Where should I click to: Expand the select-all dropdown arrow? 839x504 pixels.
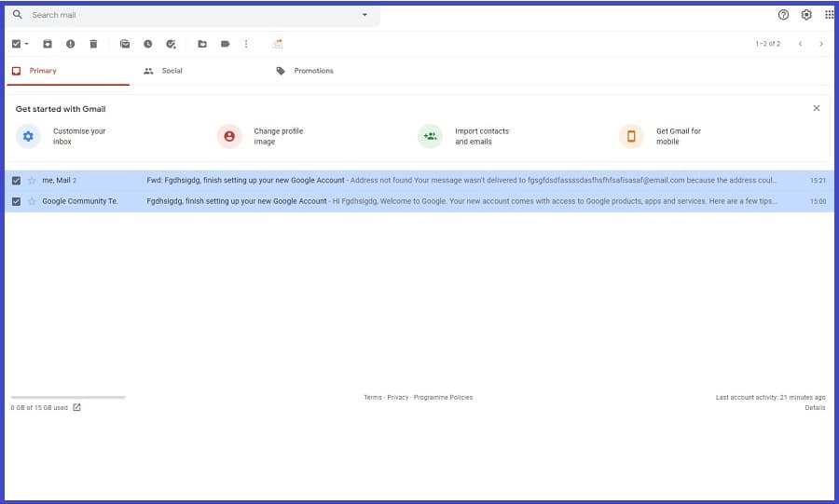pyautogui.click(x=27, y=44)
